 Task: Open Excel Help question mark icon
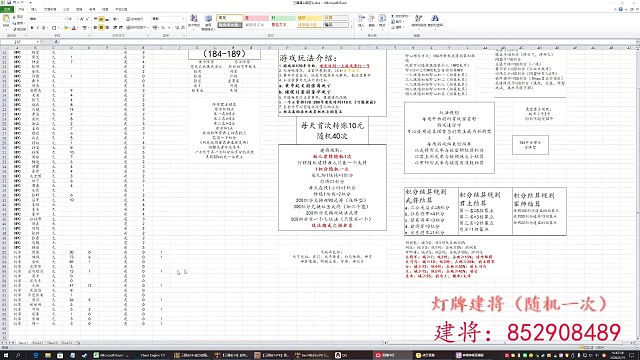pos(621,9)
